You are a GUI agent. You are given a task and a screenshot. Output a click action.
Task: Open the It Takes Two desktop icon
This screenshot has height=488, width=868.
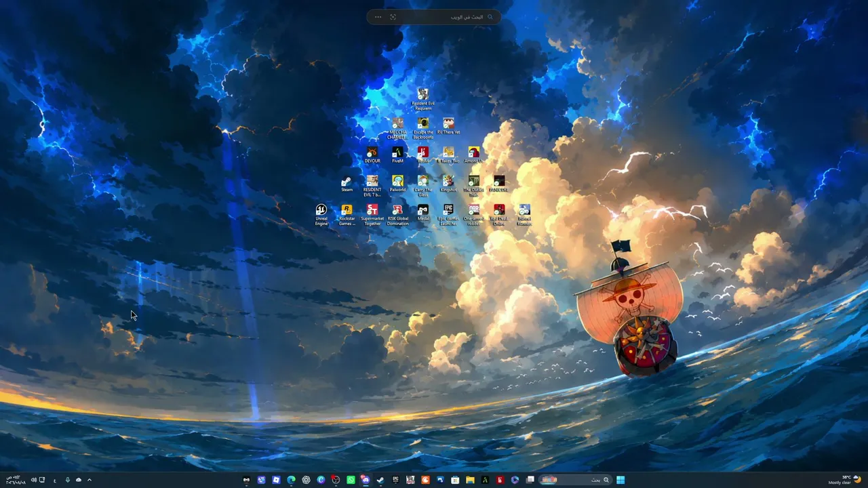point(448,155)
